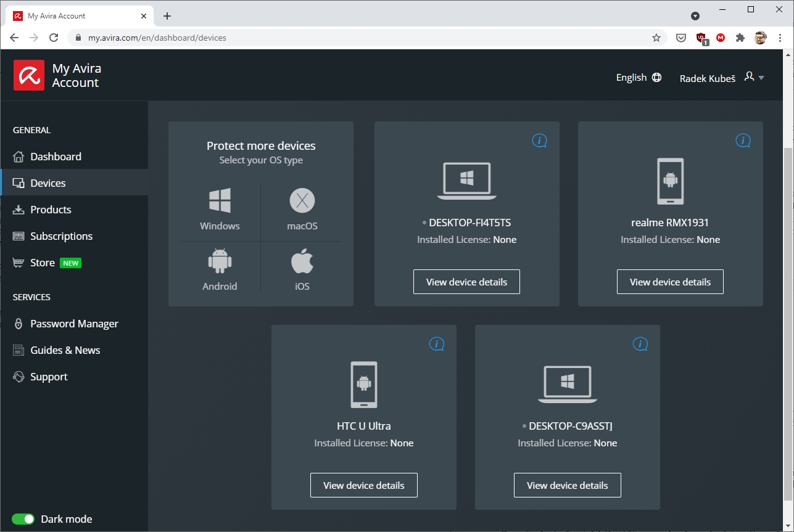Image resolution: width=794 pixels, height=532 pixels.
Task: Click the Avira logo in header
Action: [29, 75]
